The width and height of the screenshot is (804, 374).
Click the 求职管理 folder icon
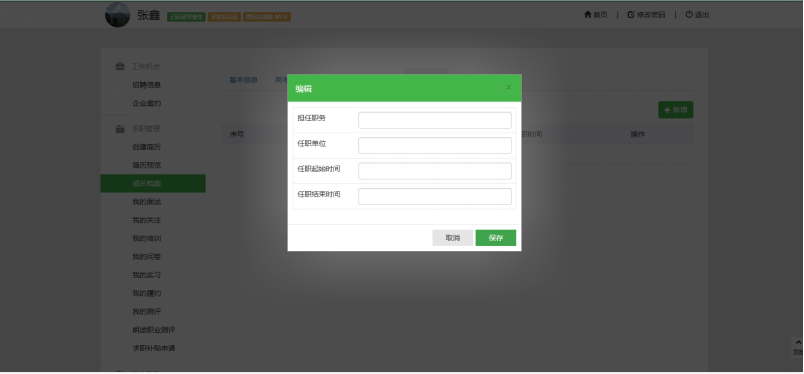click(120, 129)
